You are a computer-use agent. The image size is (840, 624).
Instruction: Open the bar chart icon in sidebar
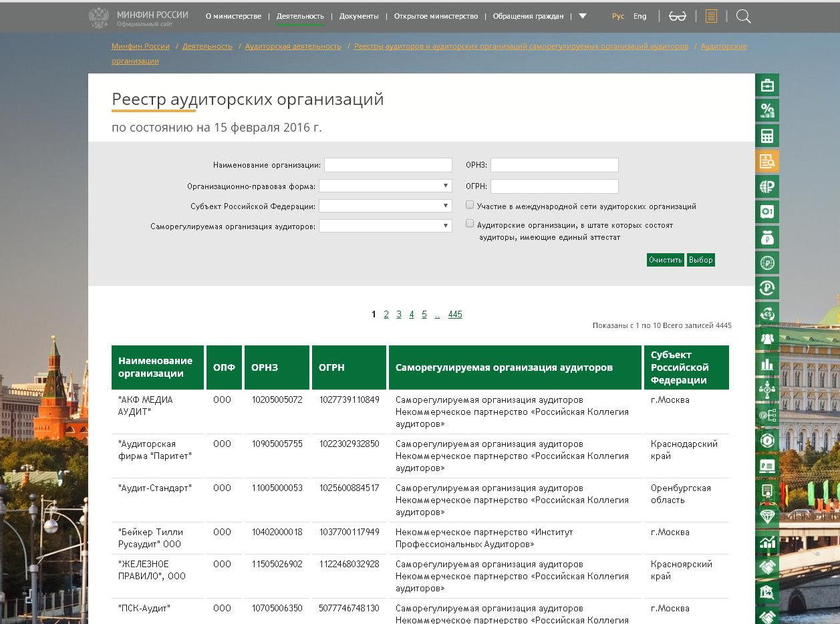767,364
